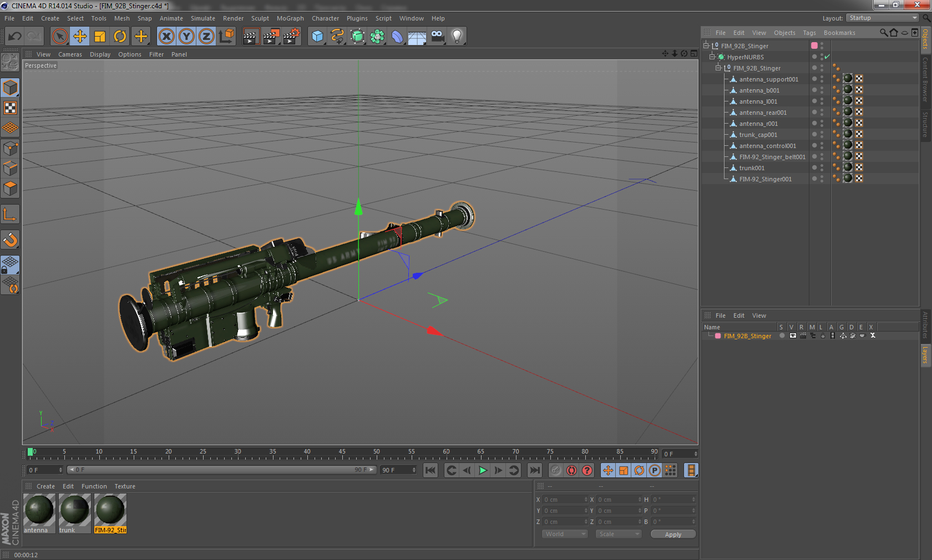Click the Undo arrow icon
Screen dimensions: 932x560
tap(15, 37)
